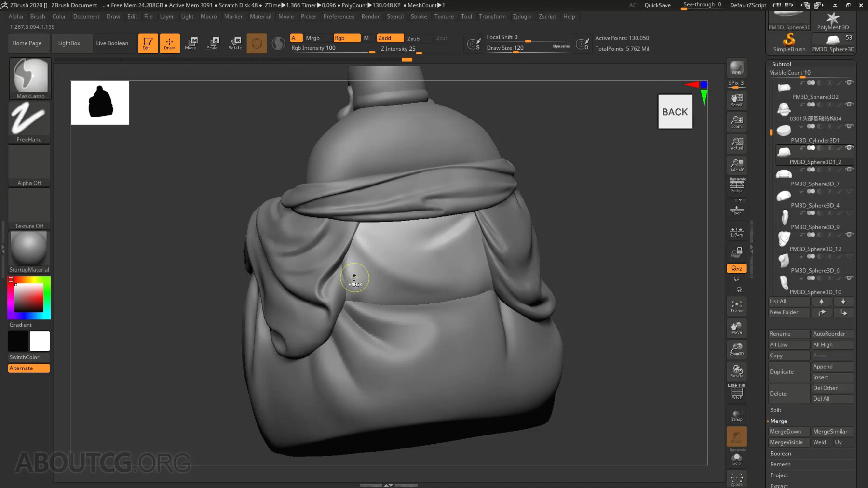The image size is (868, 488).
Task: Select the Edit mode button
Action: pos(148,43)
